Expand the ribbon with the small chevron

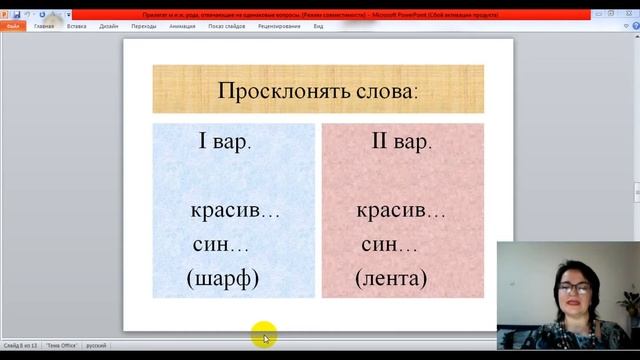tap(626, 26)
